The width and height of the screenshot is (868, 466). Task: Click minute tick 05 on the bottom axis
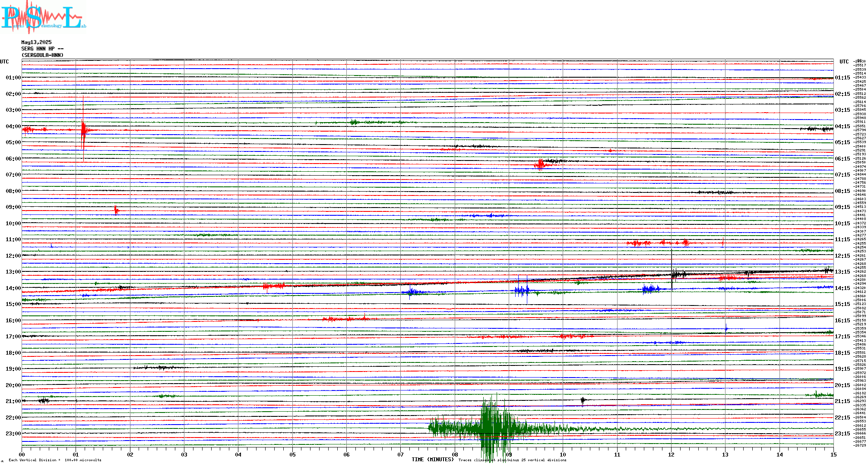[292, 454]
